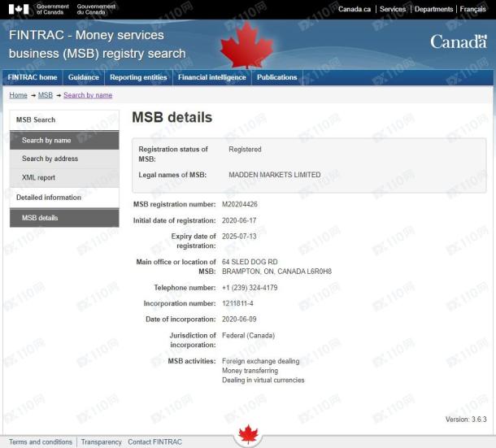Click the Government of Canada flag logo
The image size is (496, 448).
click(x=19, y=9)
